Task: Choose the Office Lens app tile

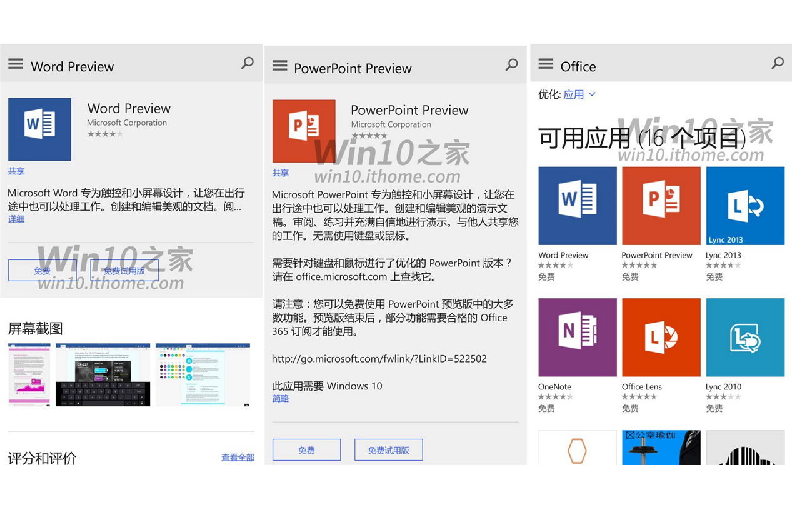Action: tap(661, 338)
